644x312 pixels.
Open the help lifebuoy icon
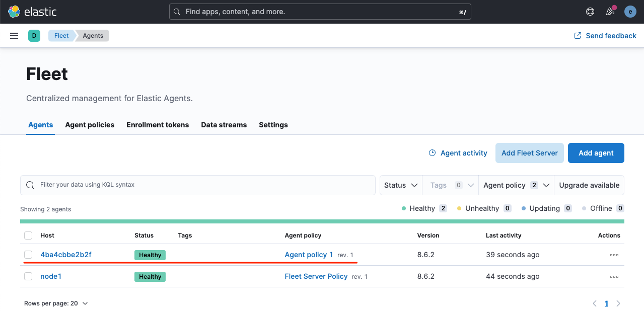pyautogui.click(x=590, y=12)
